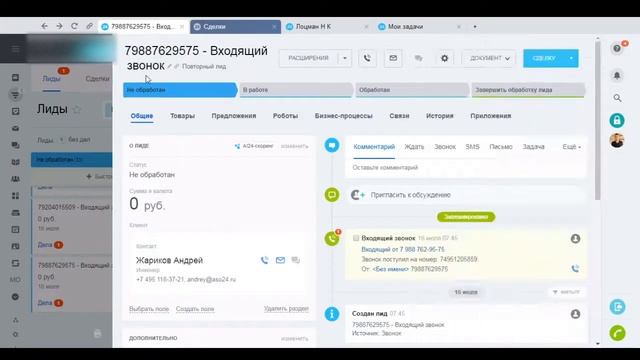This screenshot has height=360, width=640.
Task: Open the help question mark icon
Action: click(617, 49)
